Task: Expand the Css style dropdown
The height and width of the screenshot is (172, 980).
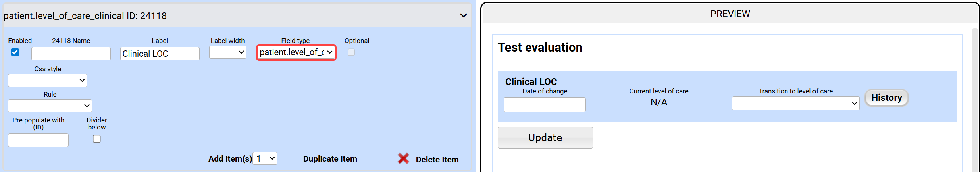Action: (48, 80)
